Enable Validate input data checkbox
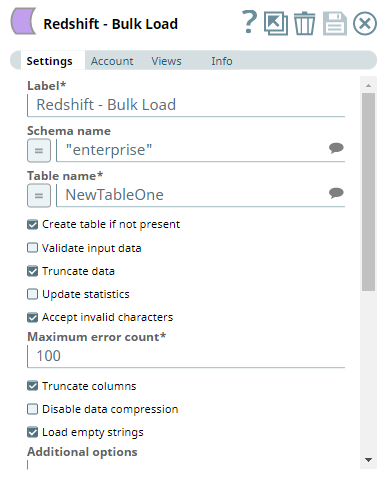Image resolution: width=386 pixels, height=491 pixels. click(x=32, y=248)
